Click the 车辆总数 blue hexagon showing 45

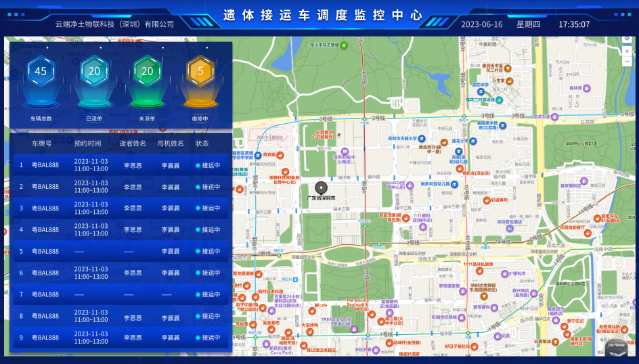pyautogui.click(x=41, y=72)
